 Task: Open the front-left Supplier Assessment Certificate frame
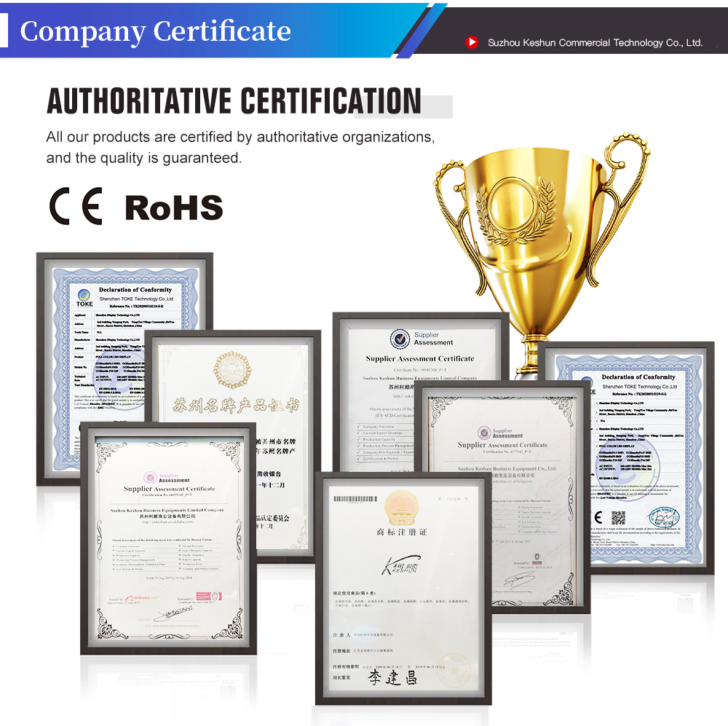(169, 538)
